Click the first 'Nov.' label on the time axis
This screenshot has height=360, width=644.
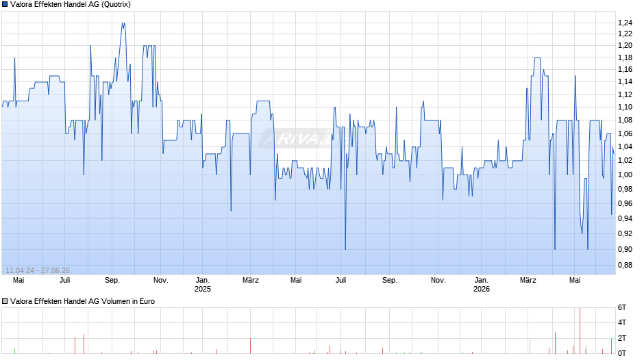pos(160,281)
